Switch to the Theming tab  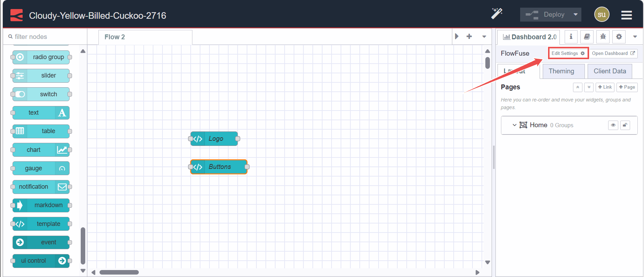coord(561,71)
